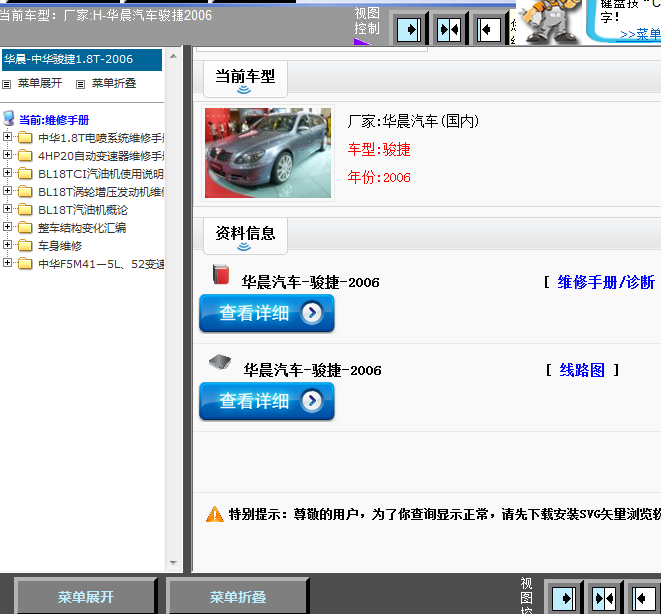Expand BL18TCI汽油机使用说明 tree node

pos(7,173)
